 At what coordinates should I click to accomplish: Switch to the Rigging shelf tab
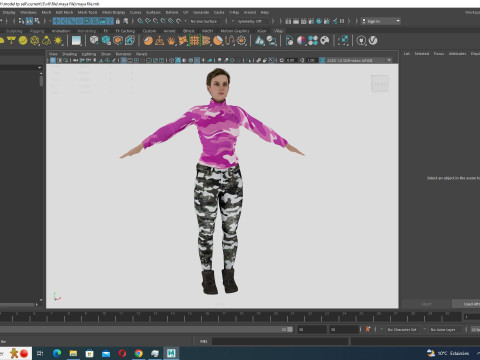click(x=37, y=31)
